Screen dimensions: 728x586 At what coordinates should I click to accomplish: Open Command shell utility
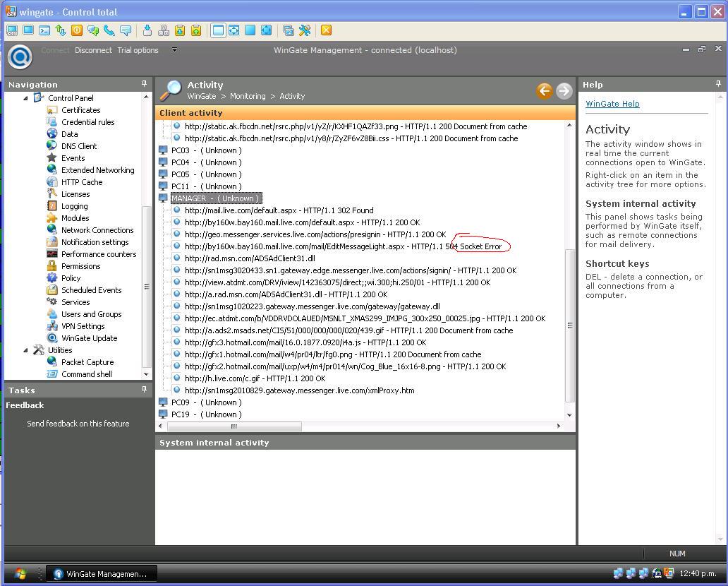coord(86,375)
